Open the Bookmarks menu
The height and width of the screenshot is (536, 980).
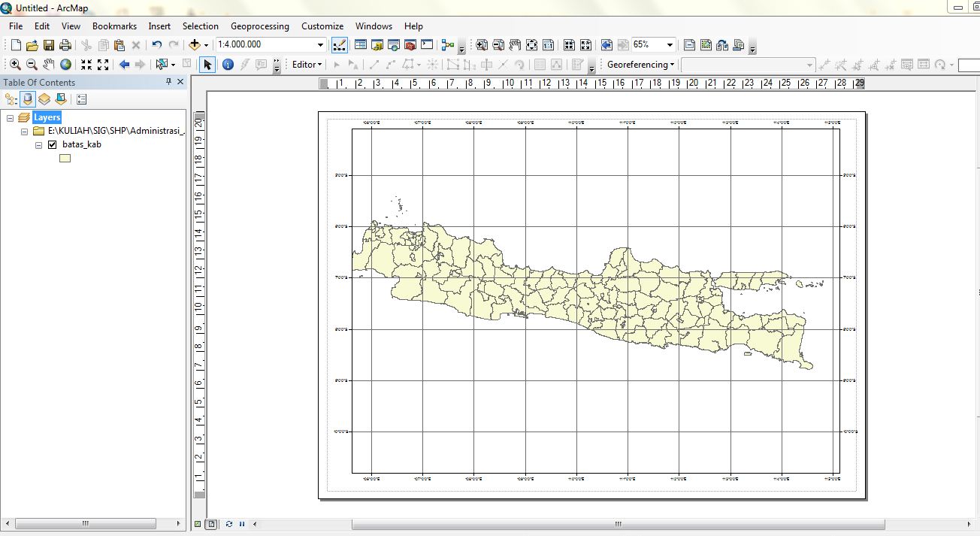click(114, 26)
